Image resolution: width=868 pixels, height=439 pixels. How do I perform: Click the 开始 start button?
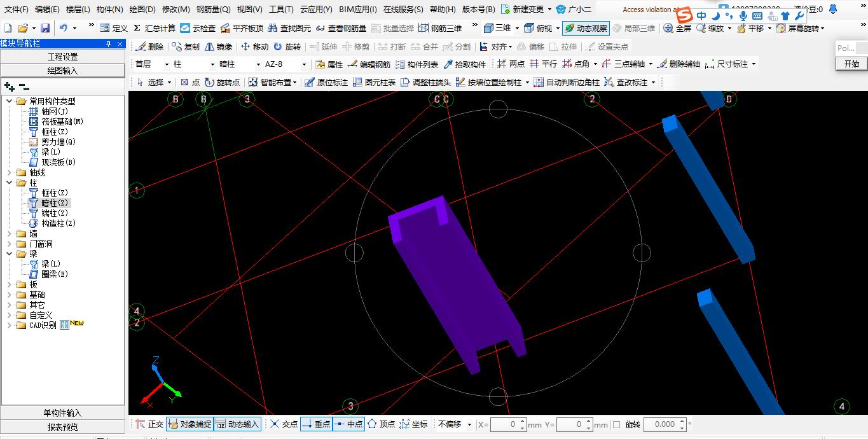click(851, 64)
